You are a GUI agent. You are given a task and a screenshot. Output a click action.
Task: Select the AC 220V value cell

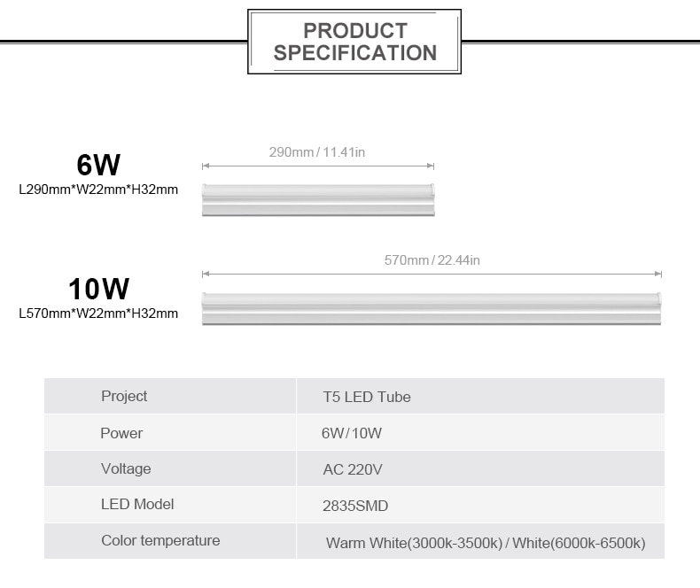pyautogui.click(x=480, y=468)
